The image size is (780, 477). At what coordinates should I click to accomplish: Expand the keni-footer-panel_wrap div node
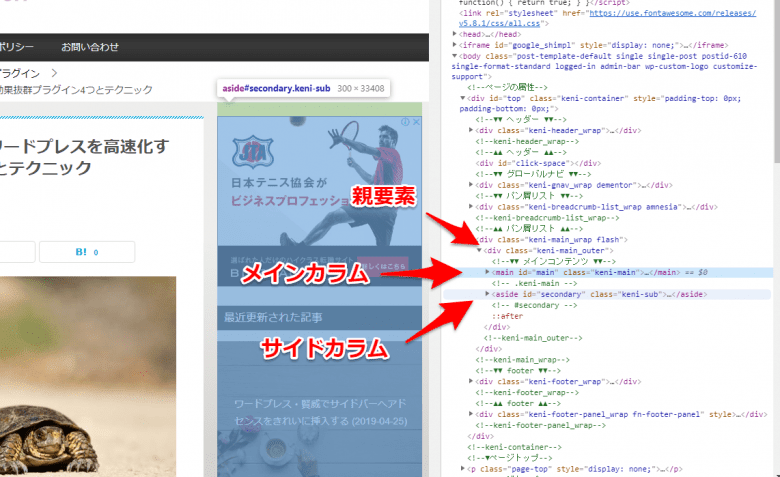[471, 414]
